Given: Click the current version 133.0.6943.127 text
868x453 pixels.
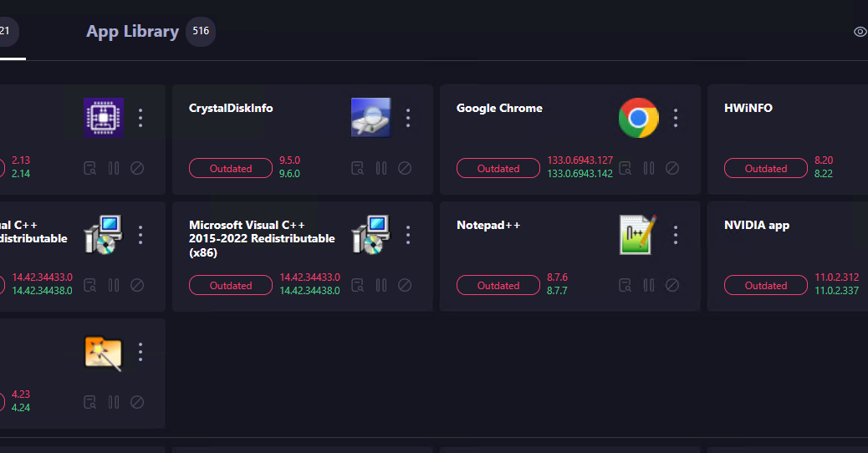Looking at the screenshot, I should (580, 160).
